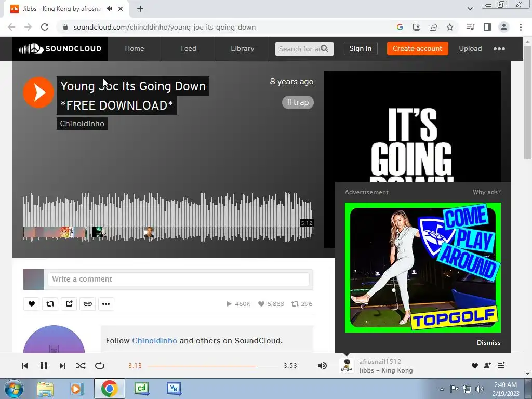Screen dimensions: 532x399
Task: Click the system tray volume icon
Action: 480,389
